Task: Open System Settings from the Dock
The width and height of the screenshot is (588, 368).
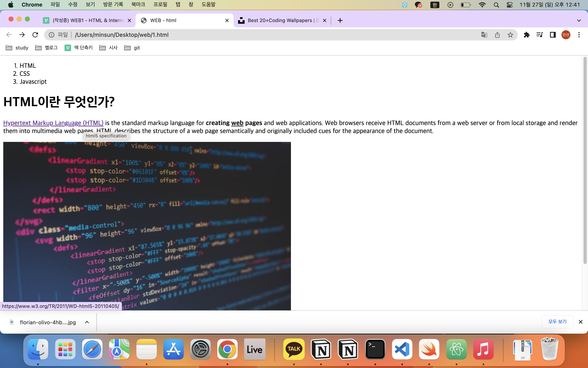Action: 200,349
